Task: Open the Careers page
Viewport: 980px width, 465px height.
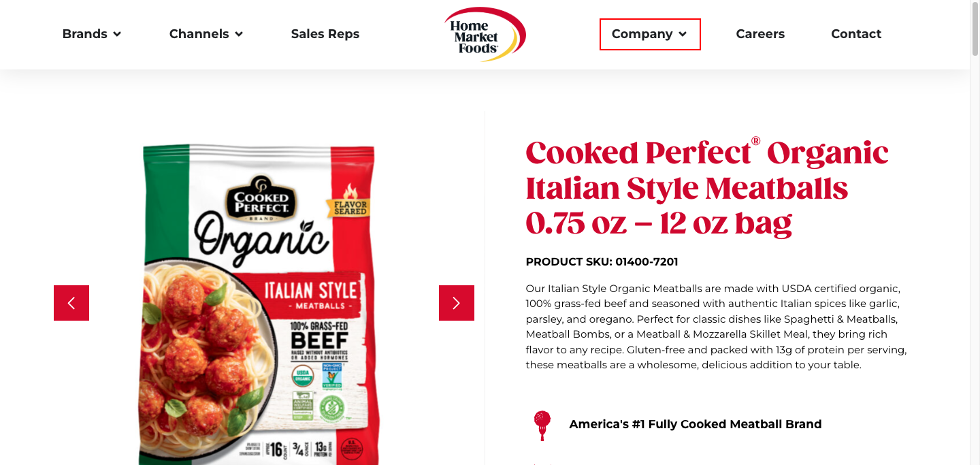Action: pos(760,34)
